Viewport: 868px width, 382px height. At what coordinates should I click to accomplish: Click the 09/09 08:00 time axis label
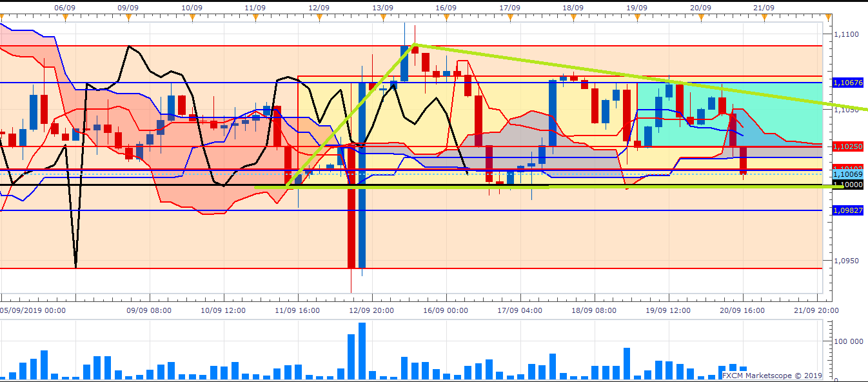click(x=149, y=310)
